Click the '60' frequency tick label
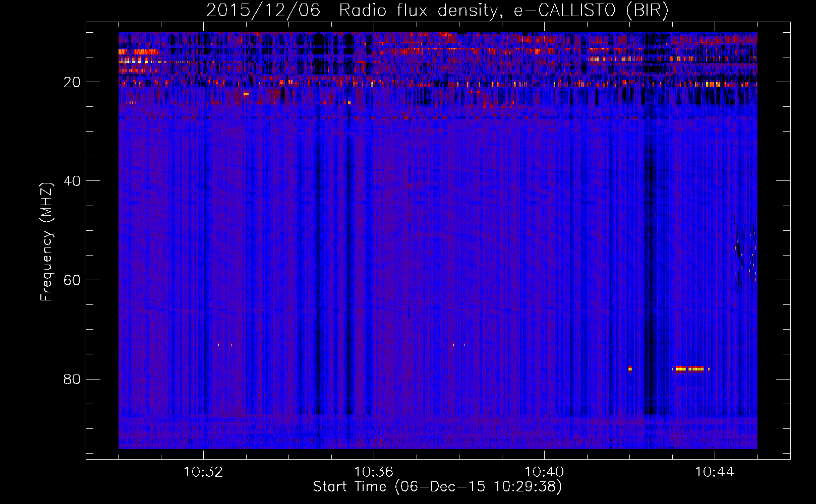 [x=72, y=280]
